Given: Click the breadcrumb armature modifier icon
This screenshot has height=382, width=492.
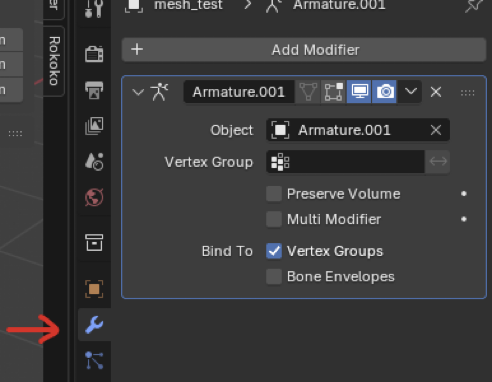Looking at the screenshot, I should point(273,5).
